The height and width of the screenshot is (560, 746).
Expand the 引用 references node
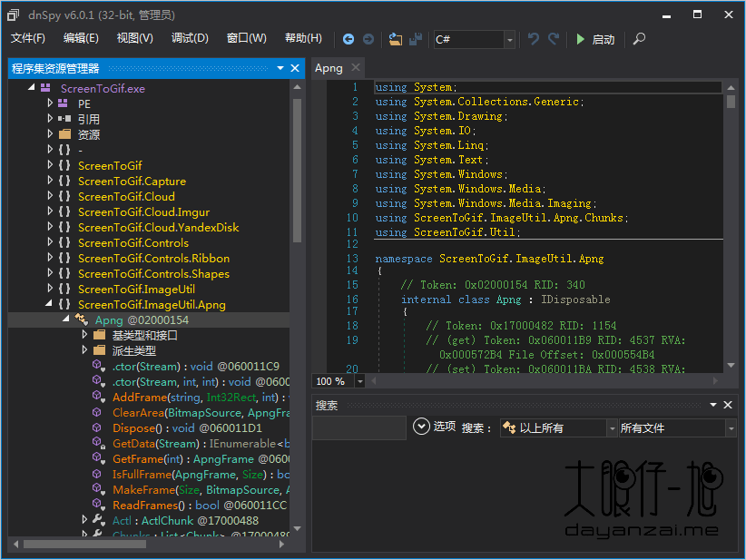click(x=50, y=118)
